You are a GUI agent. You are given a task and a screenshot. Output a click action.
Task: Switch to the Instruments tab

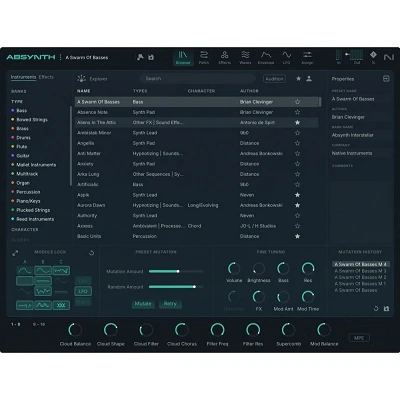[23, 77]
